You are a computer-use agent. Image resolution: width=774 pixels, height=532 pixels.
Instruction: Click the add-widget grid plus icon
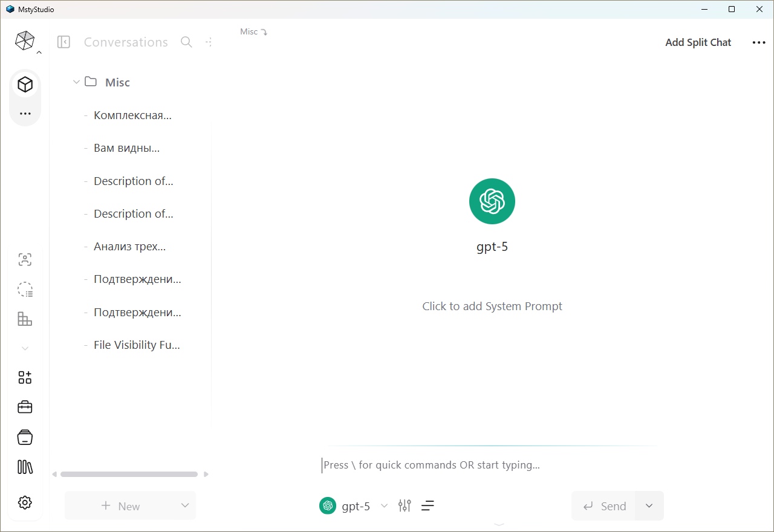pos(25,378)
